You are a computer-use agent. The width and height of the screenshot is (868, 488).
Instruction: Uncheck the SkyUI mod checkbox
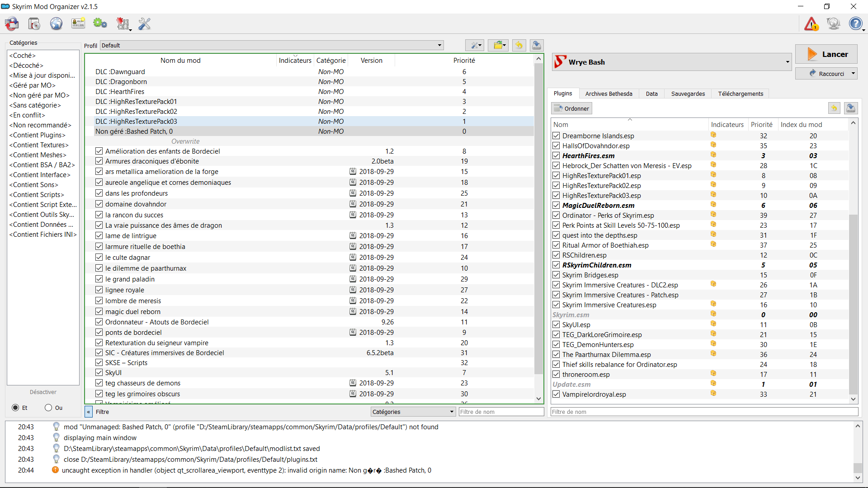(x=99, y=372)
